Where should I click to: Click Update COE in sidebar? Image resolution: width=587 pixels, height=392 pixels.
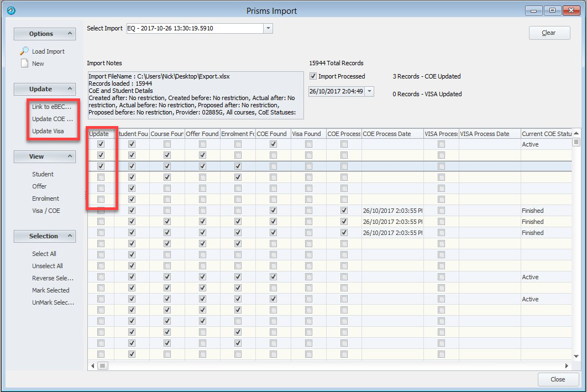(x=52, y=119)
